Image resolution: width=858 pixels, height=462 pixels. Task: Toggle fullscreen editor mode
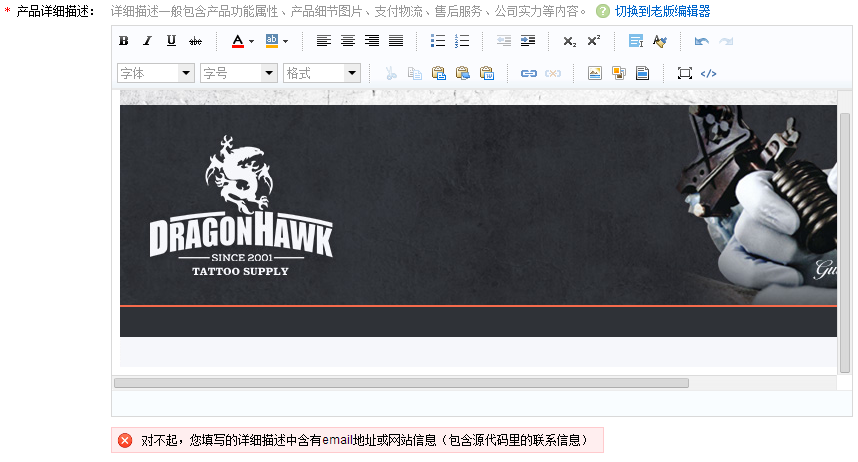(685, 73)
